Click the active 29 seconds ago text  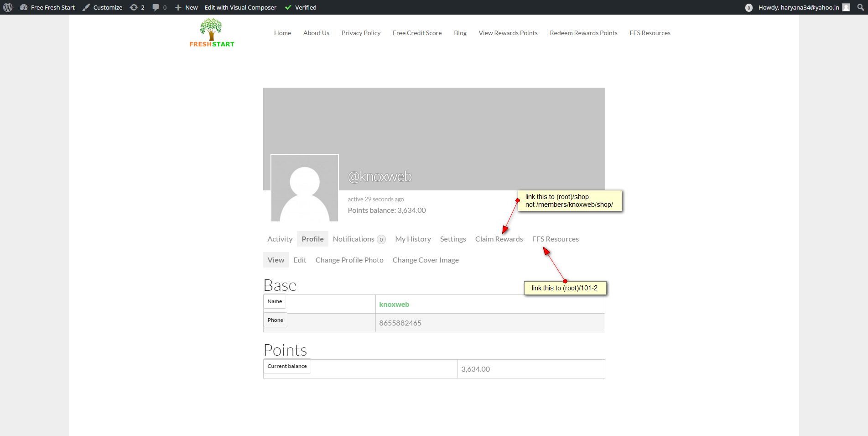point(376,199)
